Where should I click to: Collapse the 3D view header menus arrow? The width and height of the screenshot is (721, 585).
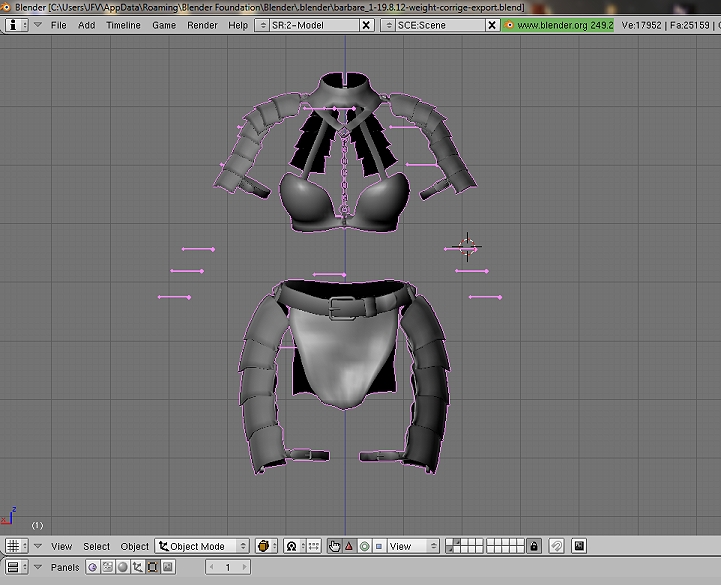point(38,546)
